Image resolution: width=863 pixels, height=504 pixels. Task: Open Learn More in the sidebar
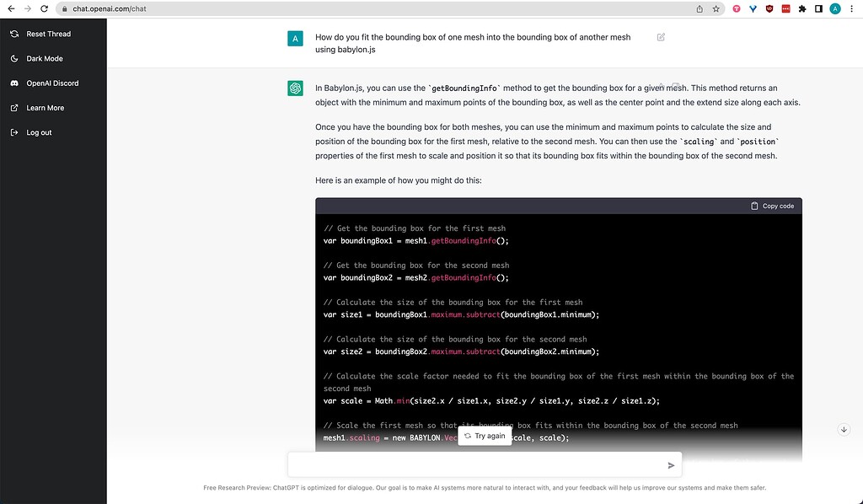click(x=46, y=108)
